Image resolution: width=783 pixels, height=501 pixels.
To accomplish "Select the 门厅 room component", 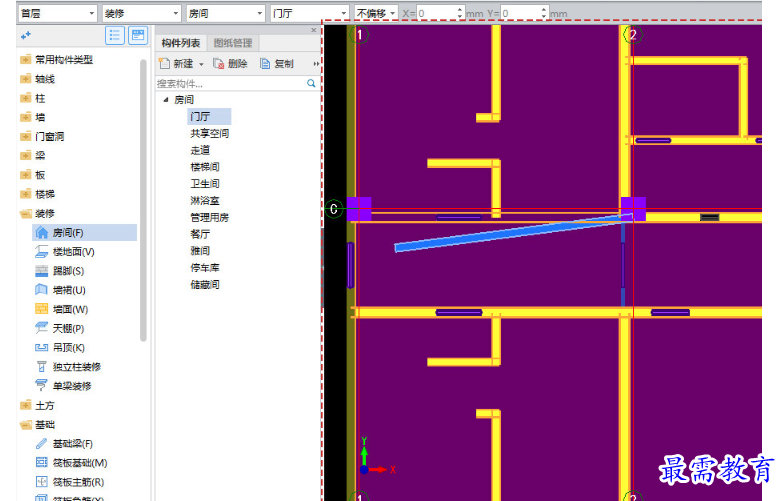I will click(209, 116).
